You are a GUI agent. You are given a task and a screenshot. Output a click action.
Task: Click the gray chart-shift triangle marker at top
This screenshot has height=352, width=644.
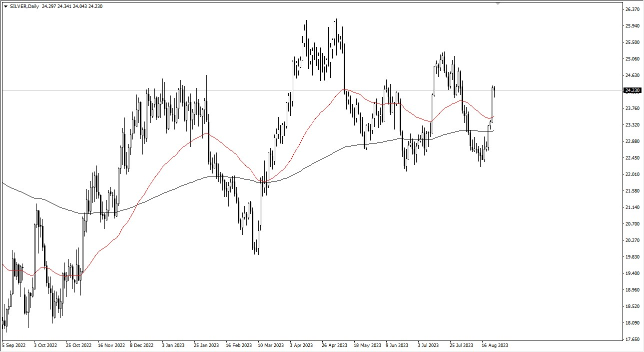(x=497, y=4)
